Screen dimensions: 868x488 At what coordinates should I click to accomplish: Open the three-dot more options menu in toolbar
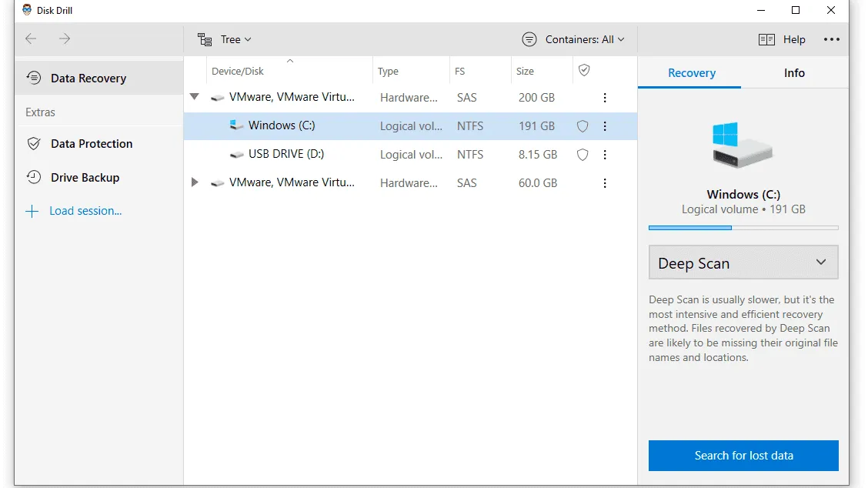[x=831, y=39]
